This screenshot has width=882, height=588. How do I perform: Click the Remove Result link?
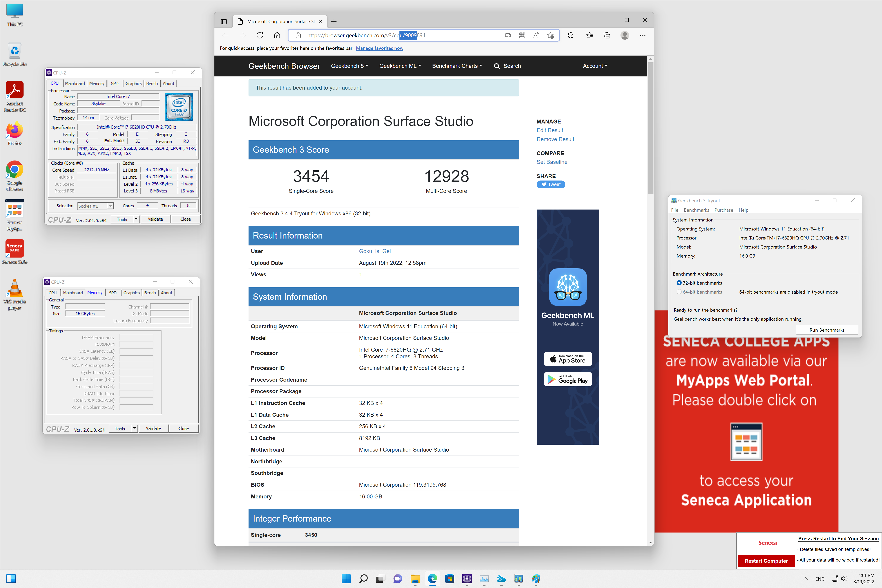pos(555,139)
